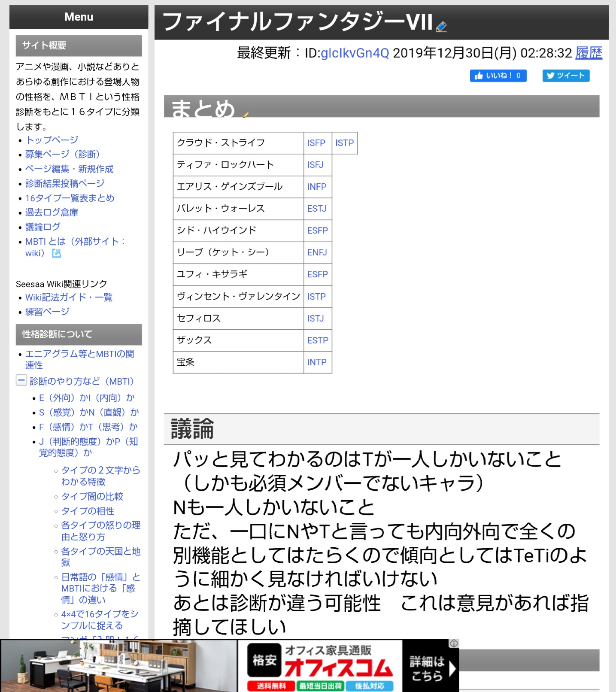The image size is (616, 692).
Task: Click the office furniture photo in ad banner
Action: [119, 665]
